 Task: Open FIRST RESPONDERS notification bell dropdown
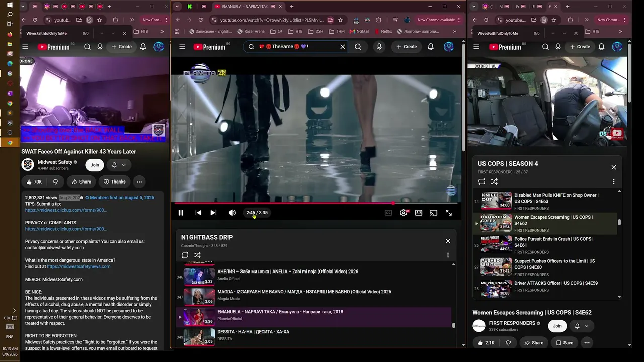point(582,326)
